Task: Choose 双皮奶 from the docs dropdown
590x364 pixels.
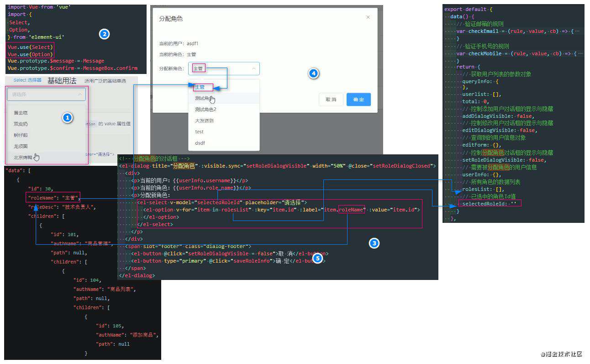Action: pyautogui.click(x=21, y=124)
